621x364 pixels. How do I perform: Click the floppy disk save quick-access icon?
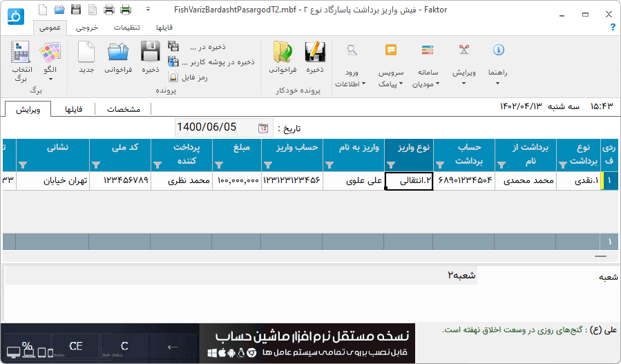click(x=76, y=10)
